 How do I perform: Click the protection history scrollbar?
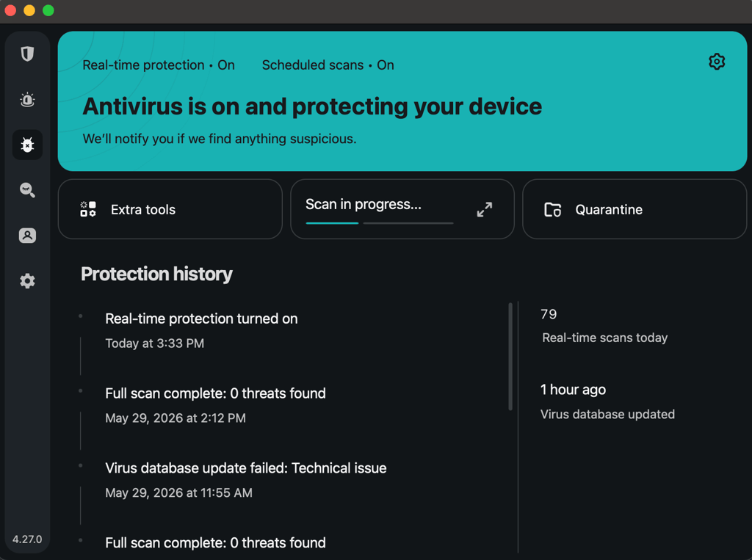tap(510, 356)
